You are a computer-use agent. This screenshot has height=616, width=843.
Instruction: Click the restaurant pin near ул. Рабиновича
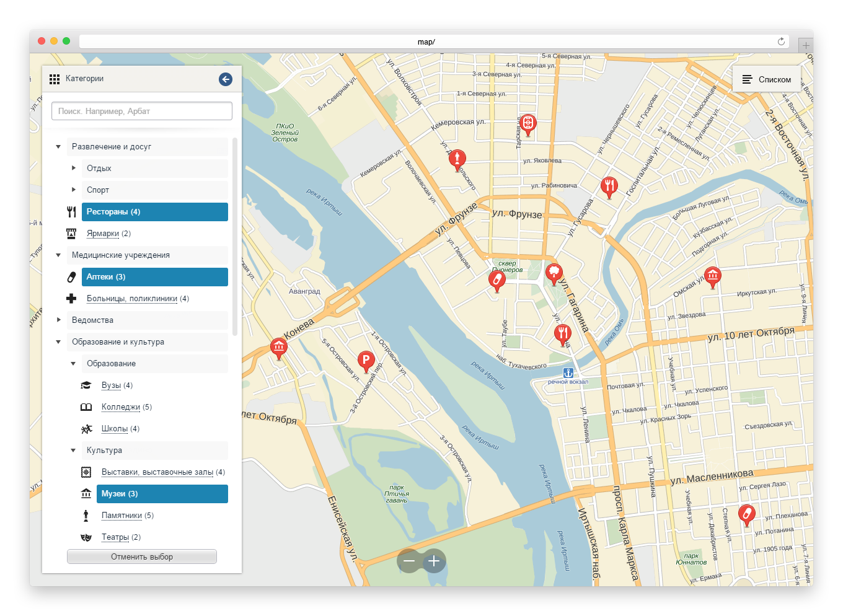click(x=609, y=187)
